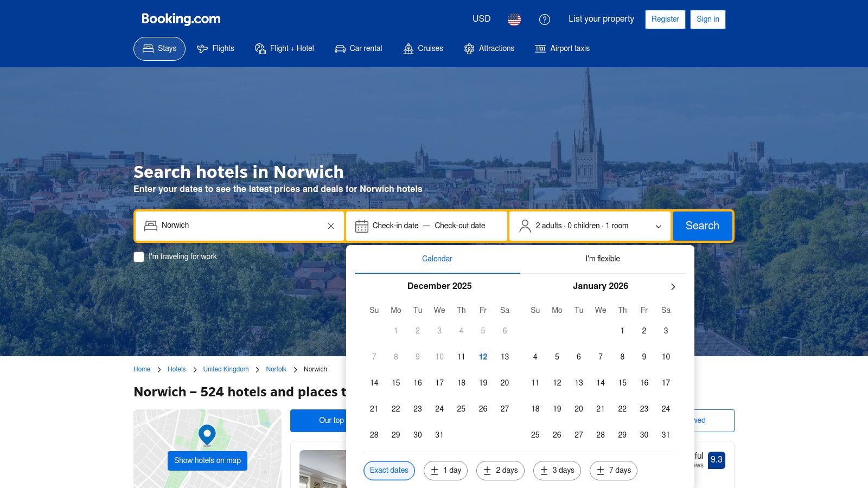Select the Car rental icon
The height and width of the screenshot is (488, 868).
(x=340, y=48)
